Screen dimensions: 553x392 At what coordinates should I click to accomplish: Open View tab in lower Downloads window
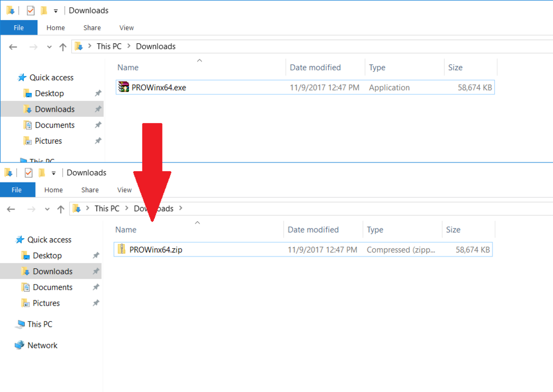click(124, 190)
